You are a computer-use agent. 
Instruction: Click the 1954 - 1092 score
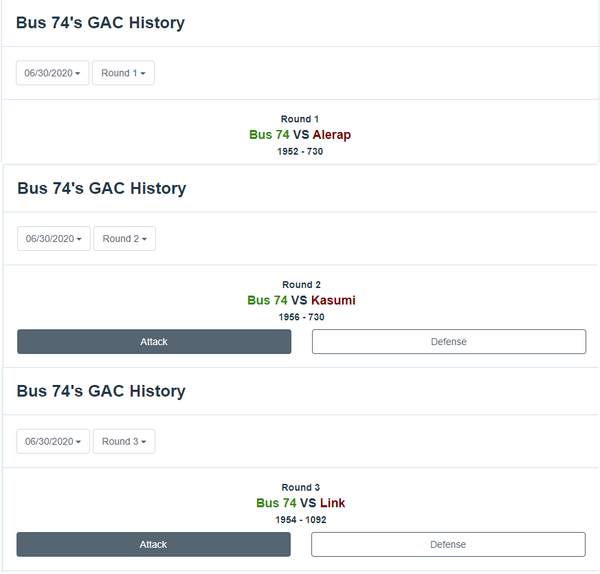pyautogui.click(x=301, y=520)
